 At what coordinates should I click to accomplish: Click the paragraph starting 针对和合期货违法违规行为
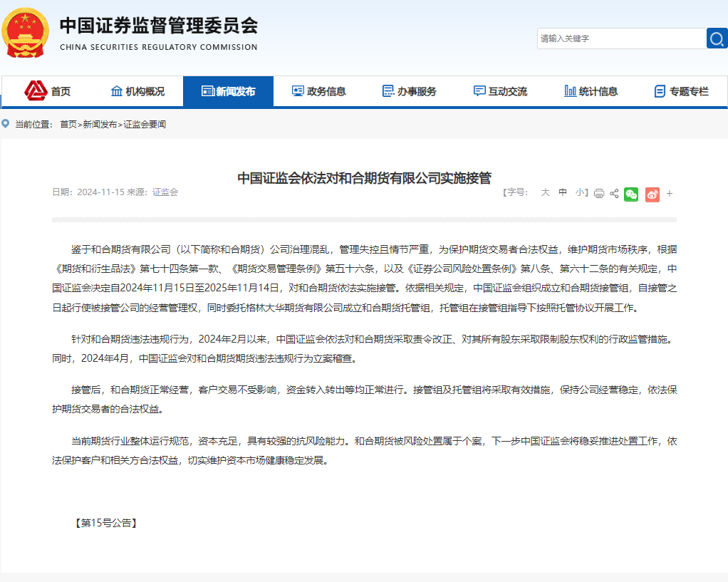[365, 349]
